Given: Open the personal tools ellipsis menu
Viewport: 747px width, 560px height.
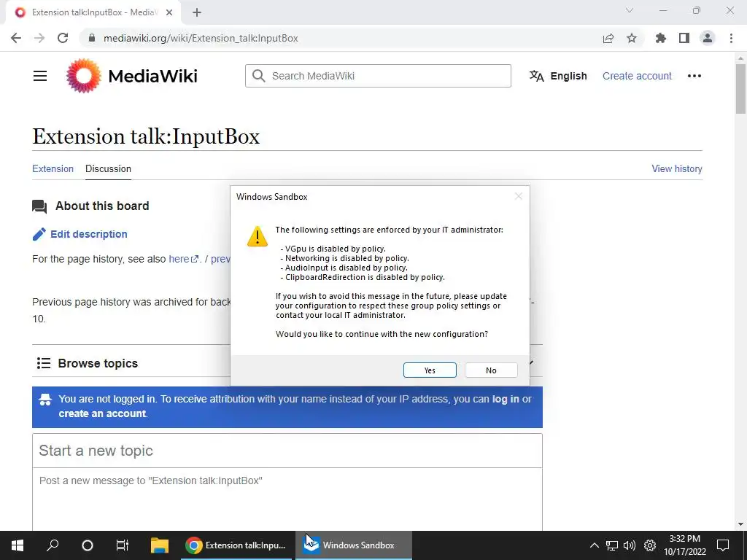Looking at the screenshot, I should point(694,76).
